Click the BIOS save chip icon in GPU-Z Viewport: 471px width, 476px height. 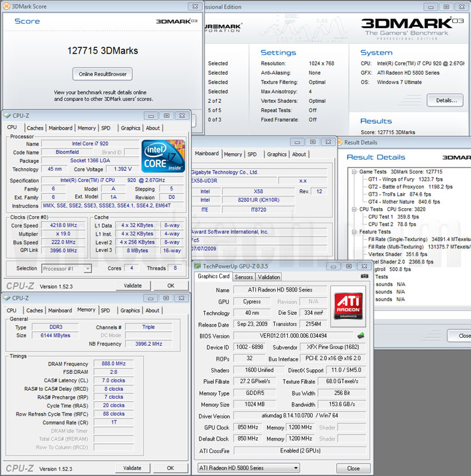click(360, 335)
